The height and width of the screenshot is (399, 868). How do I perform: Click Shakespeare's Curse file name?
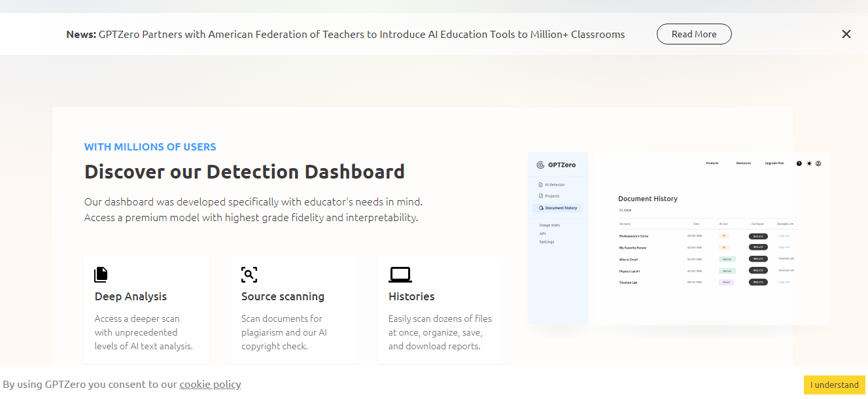coord(634,236)
